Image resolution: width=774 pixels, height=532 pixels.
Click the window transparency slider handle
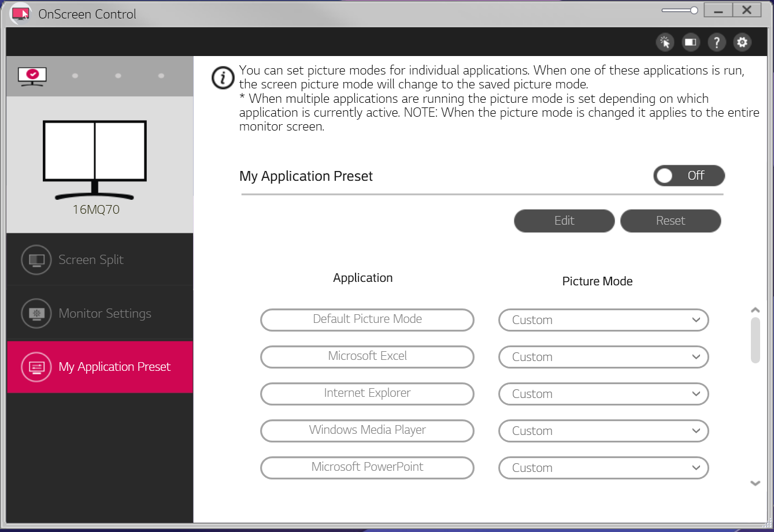pyautogui.click(x=694, y=10)
